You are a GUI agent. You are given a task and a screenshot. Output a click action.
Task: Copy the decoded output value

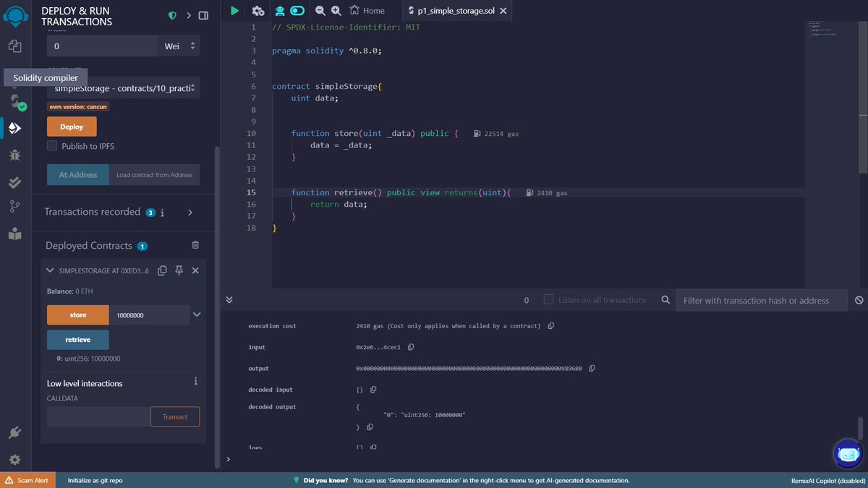(x=370, y=427)
